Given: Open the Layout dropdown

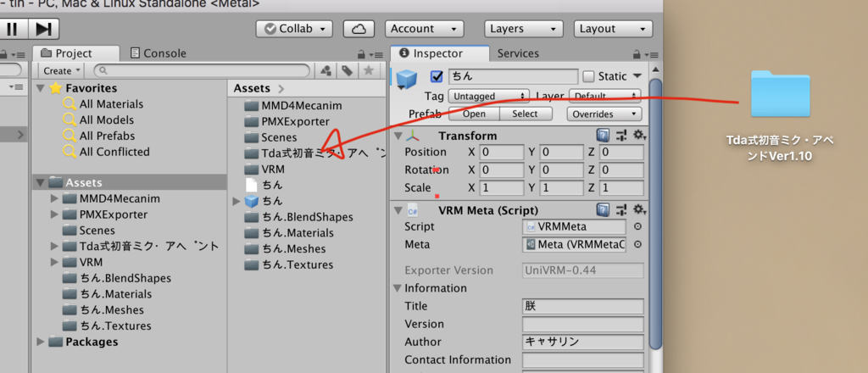Looking at the screenshot, I should pyautogui.click(x=613, y=29).
